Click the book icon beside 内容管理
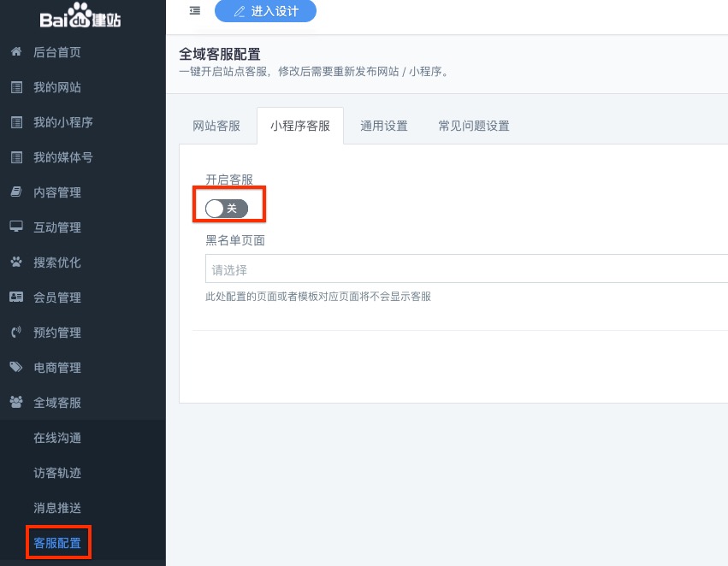The width and height of the screenshot is (728, 566). [x=15, y=192]
